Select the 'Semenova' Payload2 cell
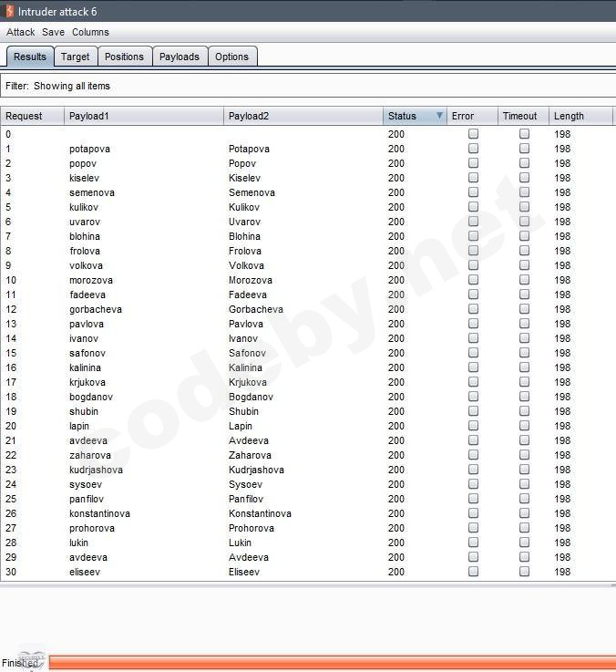 coord(252,192)
